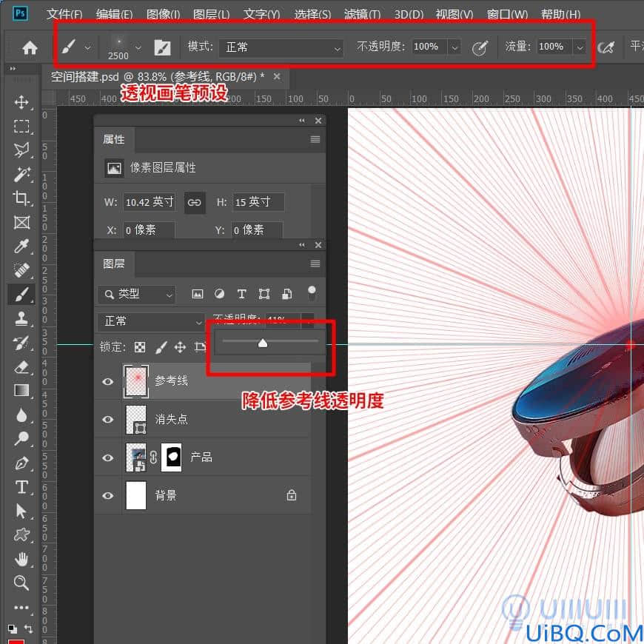Open the 滤镜(T) menu
644x644 pixels.
point(362,14)
